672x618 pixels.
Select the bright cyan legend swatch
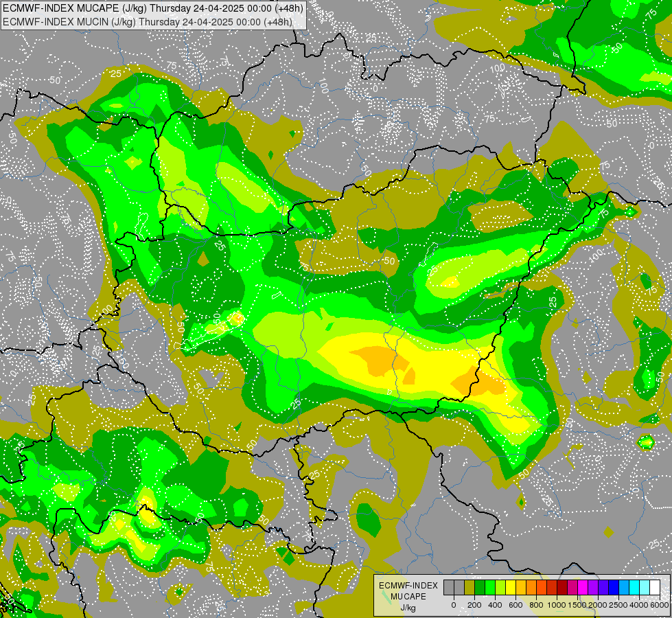point(635,587)
